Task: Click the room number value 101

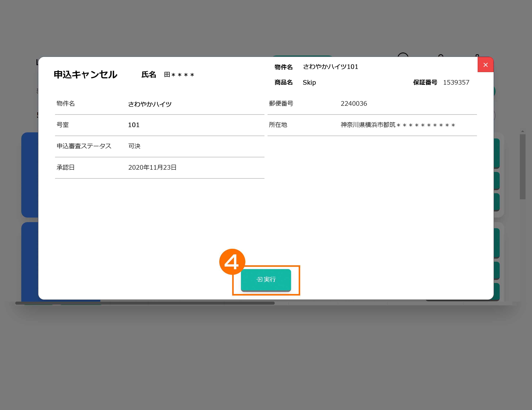Action: point(134,125)
